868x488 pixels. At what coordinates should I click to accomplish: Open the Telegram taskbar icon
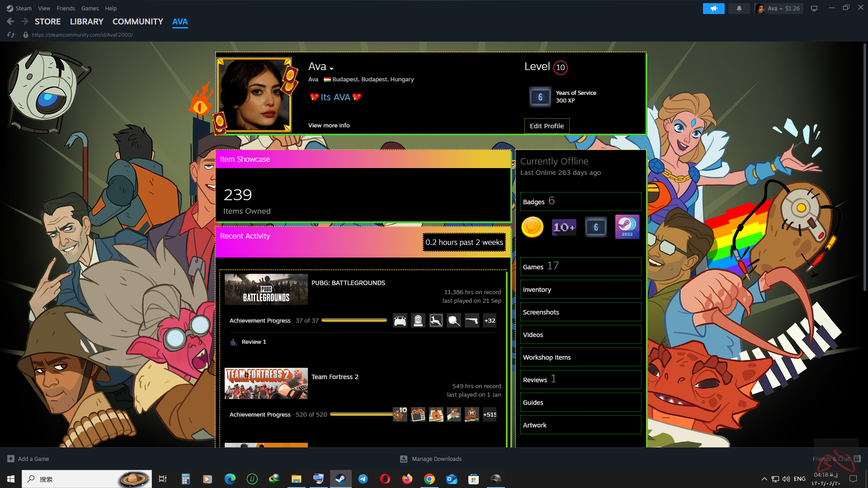click(363, 479)
